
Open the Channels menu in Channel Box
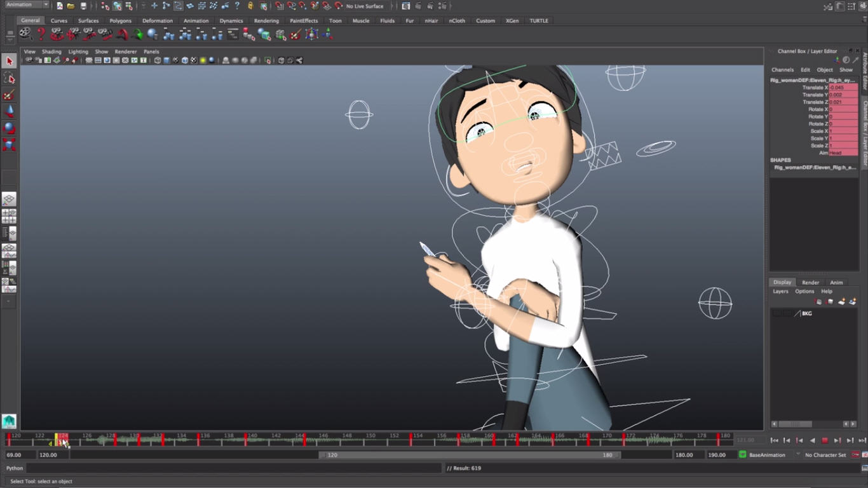click(x=782, y=70)
